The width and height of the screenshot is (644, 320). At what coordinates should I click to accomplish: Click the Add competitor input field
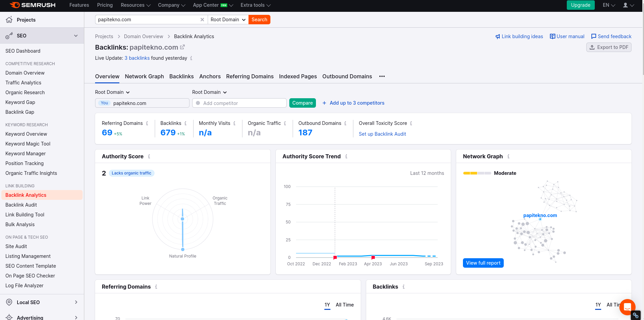pyautogui.click(x=239, y=103)
